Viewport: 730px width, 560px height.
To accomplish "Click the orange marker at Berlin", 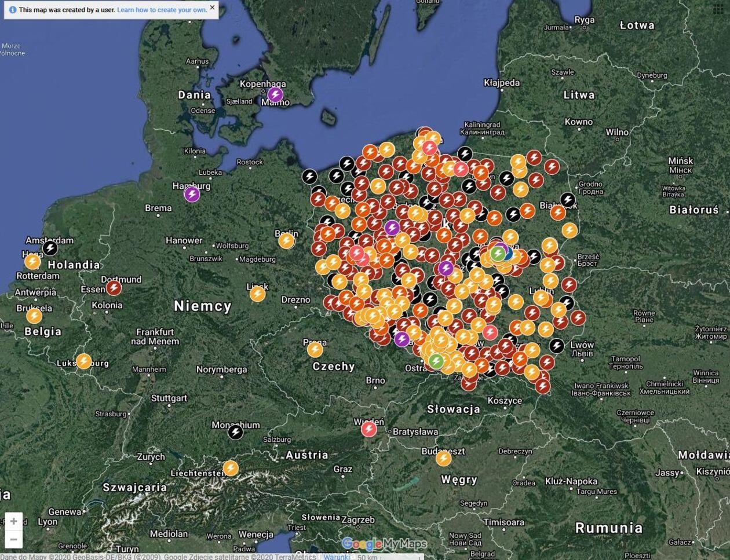I will point(286,241).
